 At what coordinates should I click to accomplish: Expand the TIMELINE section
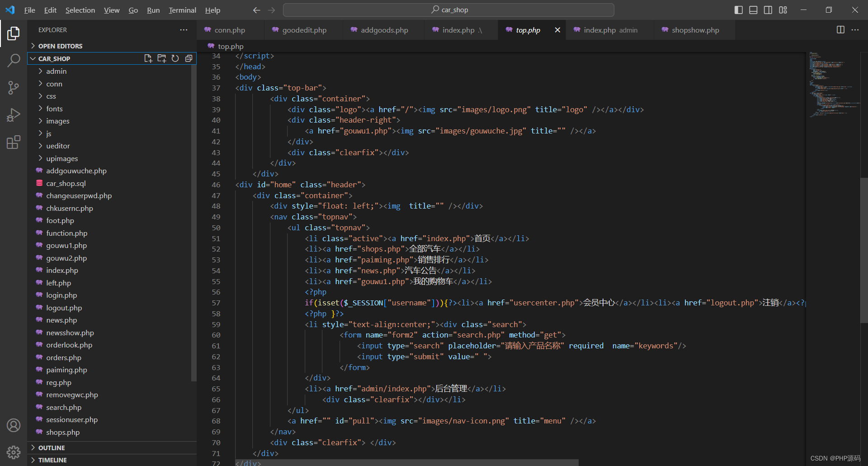(x=112, y=460)
